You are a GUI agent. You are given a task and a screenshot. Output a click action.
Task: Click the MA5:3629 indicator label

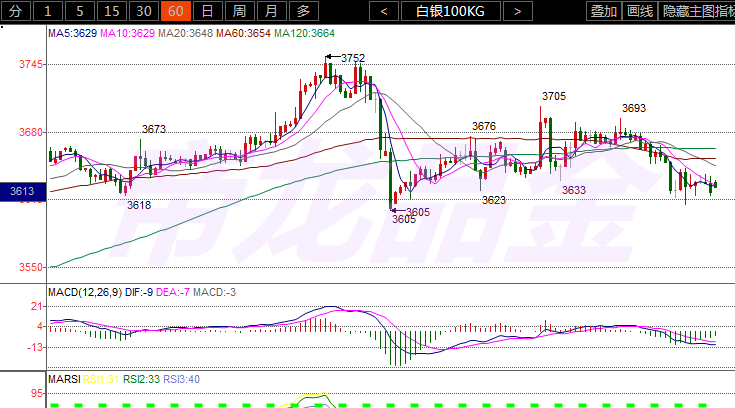pyautogui.click(x=74, y=33)
